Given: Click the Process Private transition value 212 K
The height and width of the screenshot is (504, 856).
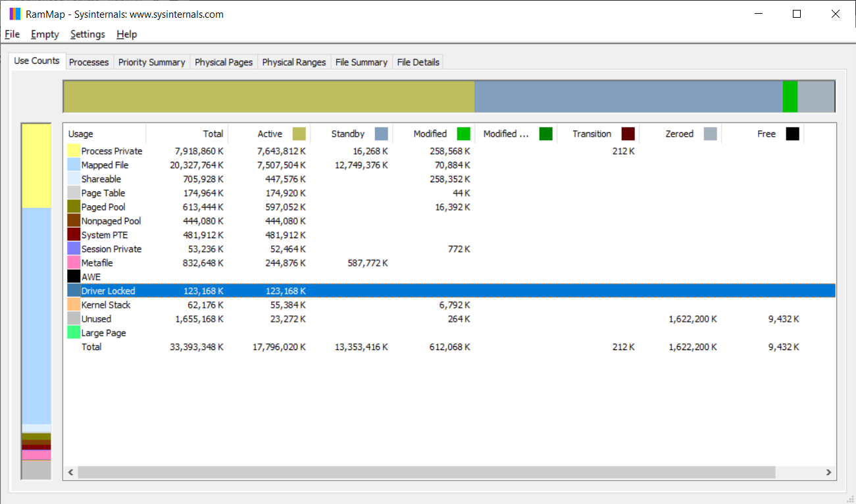Looking at the screenshot, I should (623, 151).
